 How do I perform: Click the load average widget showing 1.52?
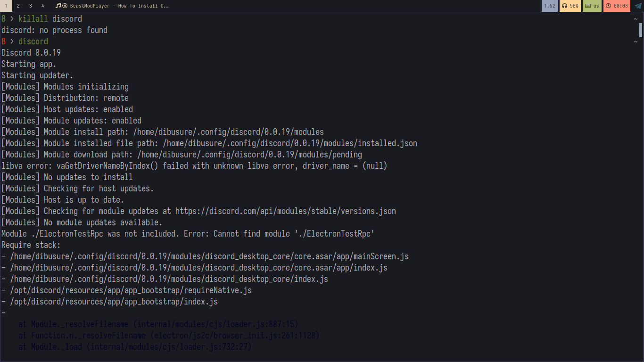(x=549, y=6)
